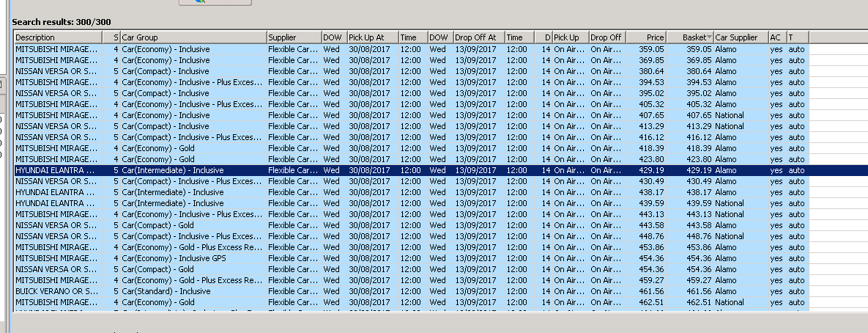Viewport: 868px width, 333px height.
Task: Select the Car(Economy) - Inclusive GPS cell
Action: click(174, 258)
